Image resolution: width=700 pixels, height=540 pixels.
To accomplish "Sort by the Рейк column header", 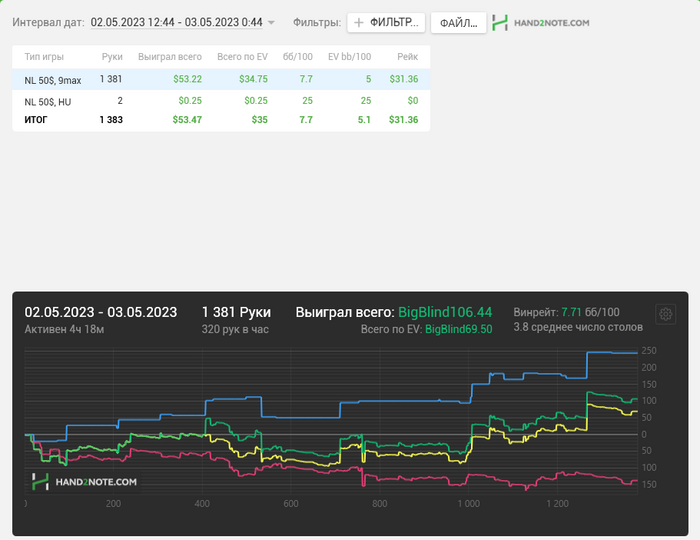I will pos(408,57).
